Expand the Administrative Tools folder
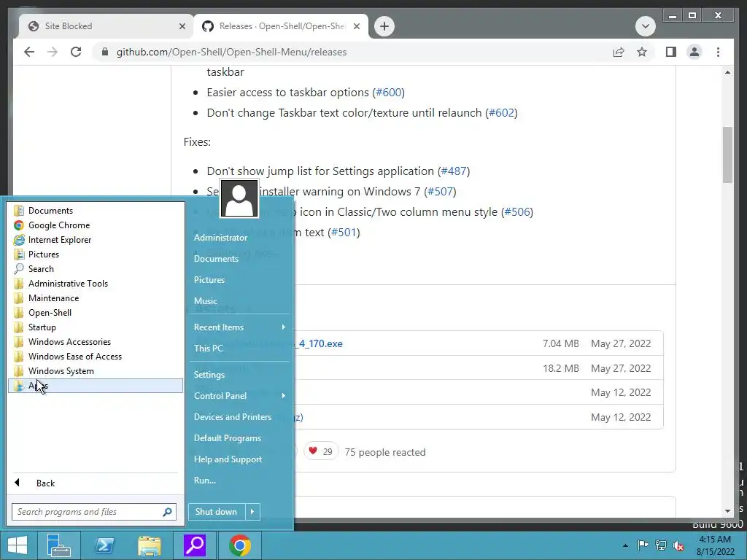The height and width of the screenshot is (560, 747). pos(96,284)
